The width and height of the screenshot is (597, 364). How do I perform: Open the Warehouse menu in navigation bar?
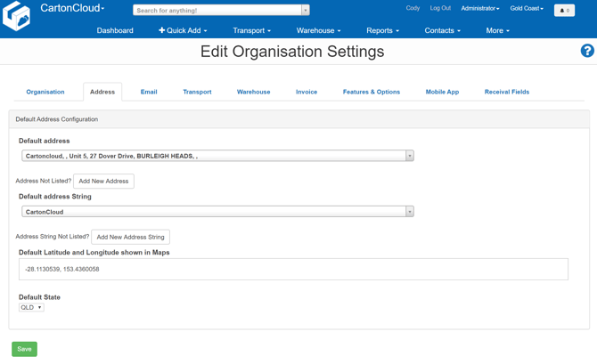(x=318, y=30)
